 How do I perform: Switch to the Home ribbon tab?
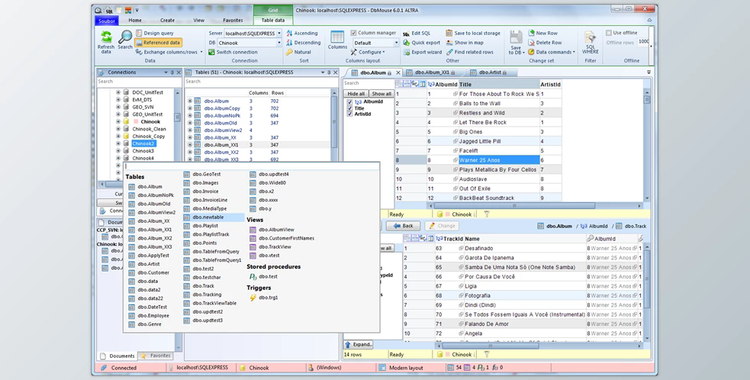[135, 21]
